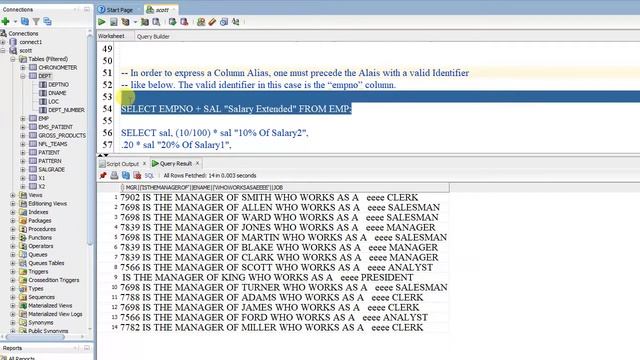Click the Autotrace icon
Image resolution: width=640 pixels, height=360 pixels.
[x=145, y=22]
